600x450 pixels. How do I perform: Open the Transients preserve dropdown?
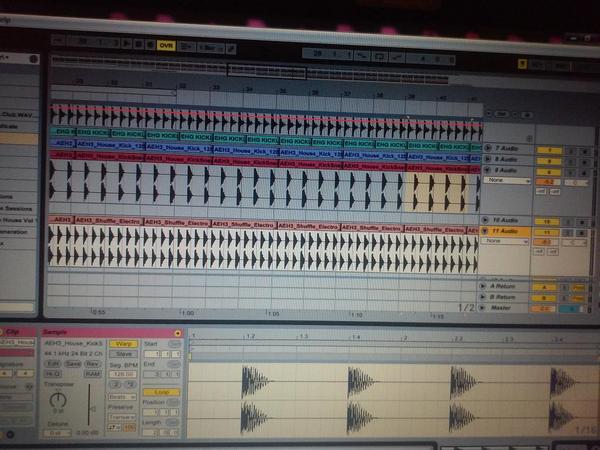click(122, 417)
